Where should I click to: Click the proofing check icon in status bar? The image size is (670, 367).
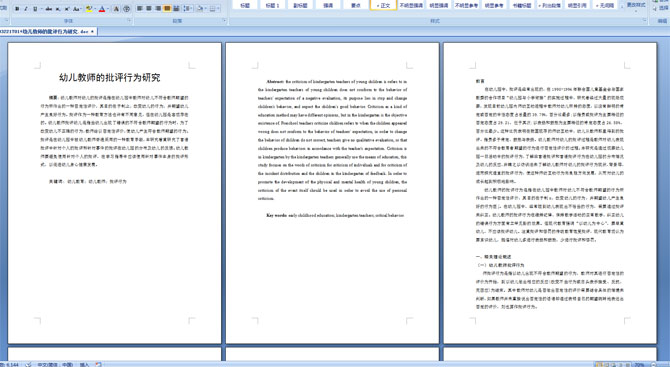pos(28,364)
